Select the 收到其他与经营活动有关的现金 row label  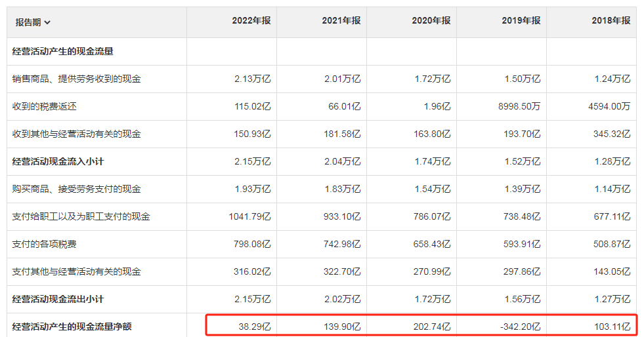(x=76, y=134)
